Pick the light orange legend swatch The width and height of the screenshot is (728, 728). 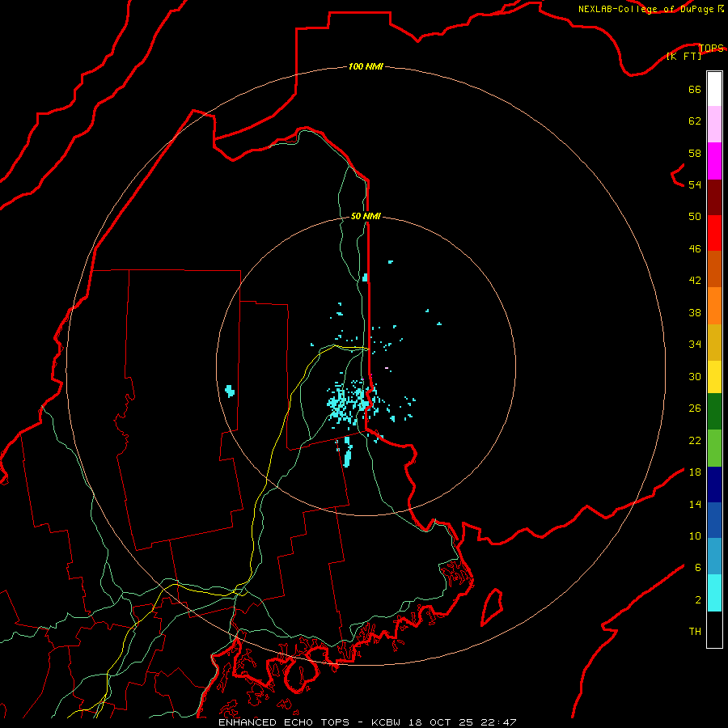tap(714, 306)
